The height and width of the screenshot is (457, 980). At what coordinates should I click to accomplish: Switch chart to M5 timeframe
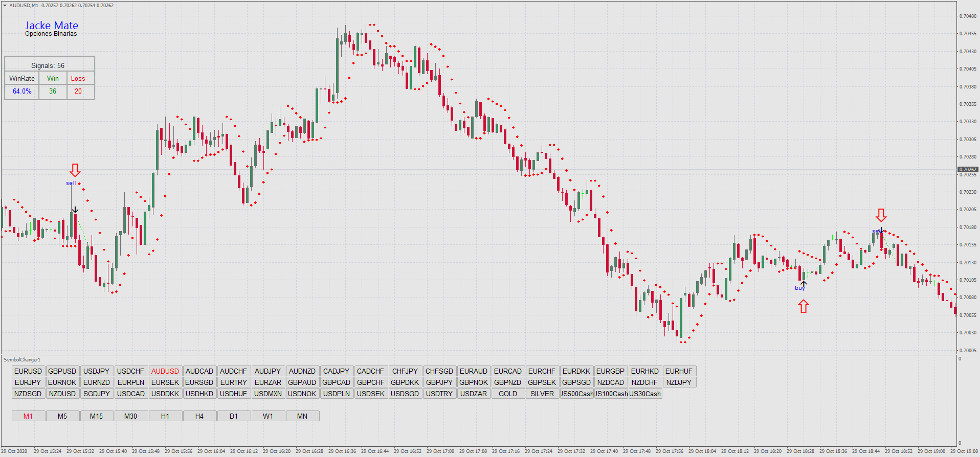(62, 416)
